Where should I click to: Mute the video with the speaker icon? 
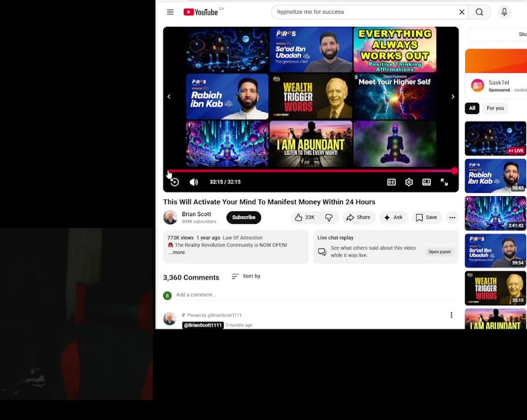[194, 182]
